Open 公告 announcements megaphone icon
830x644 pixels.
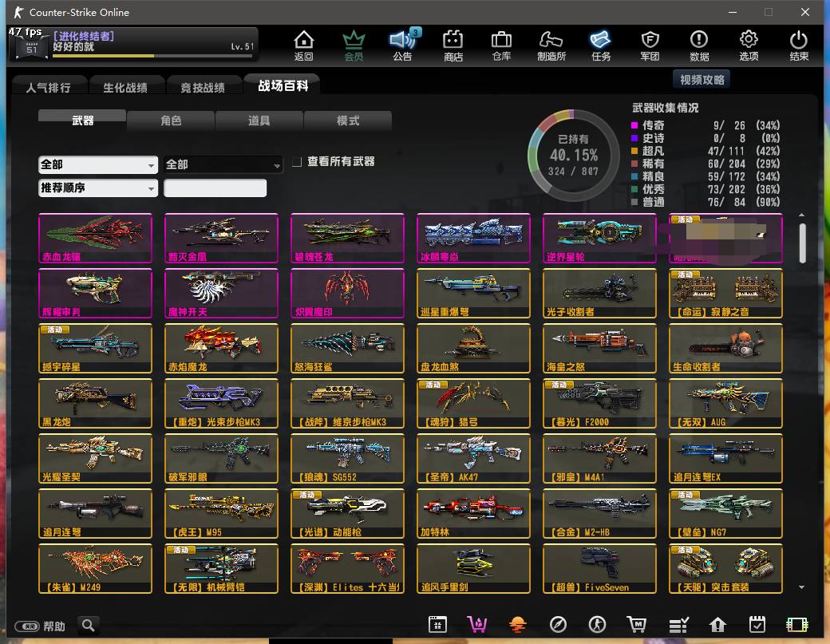tap(402, 45)
